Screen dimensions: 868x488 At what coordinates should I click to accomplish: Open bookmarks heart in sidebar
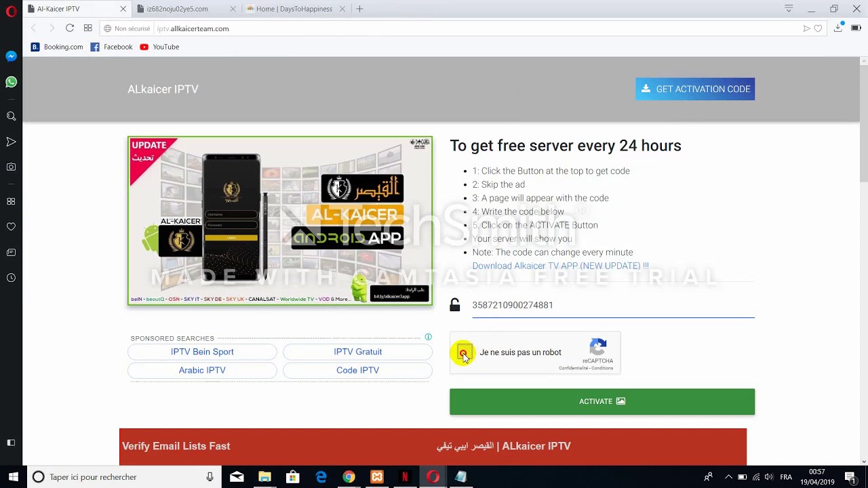point(11,226)
